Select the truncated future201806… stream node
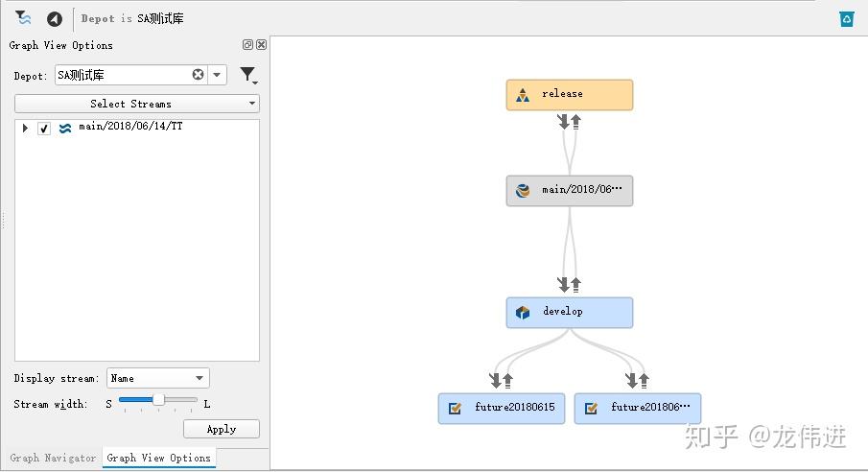868x472 pixels. pyautogui.click(x=638, y=409)
